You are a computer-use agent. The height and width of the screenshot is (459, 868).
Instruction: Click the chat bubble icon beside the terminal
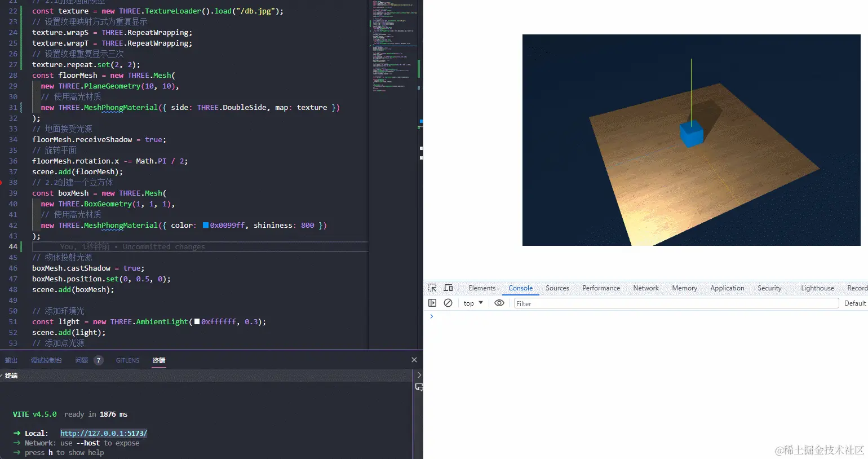419,387
